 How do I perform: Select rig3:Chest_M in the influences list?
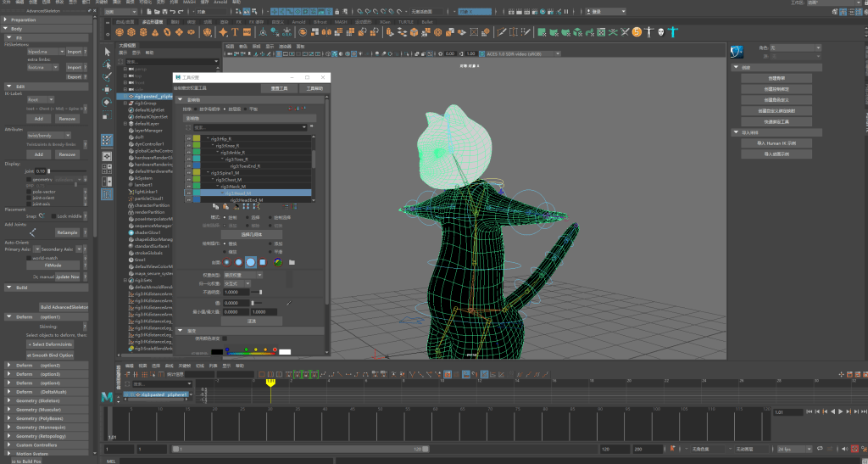pyautogui.click(x=227, y=179)
